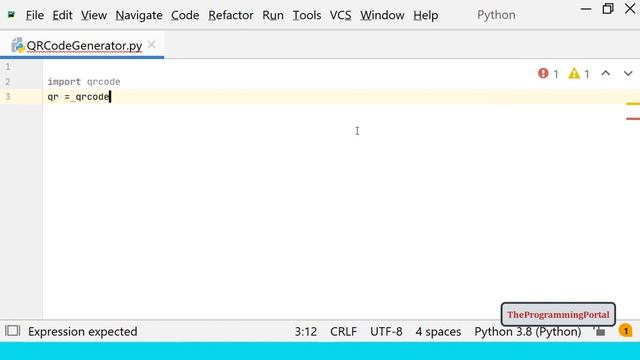Go to previous highlighted error arrow
Viewport: 640px width, 360px height.
606,73
